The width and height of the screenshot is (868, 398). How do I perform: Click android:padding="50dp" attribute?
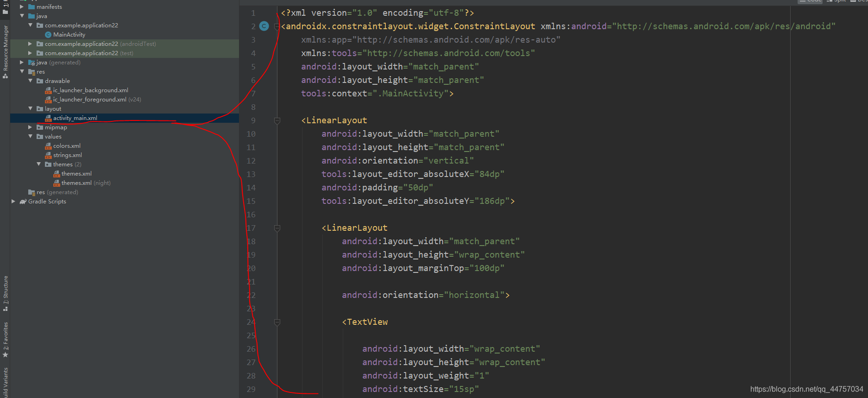377,188
